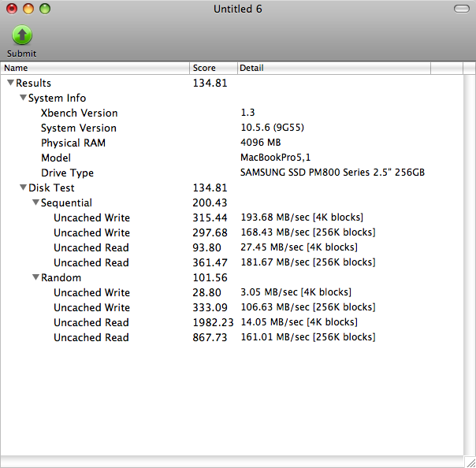Click the detail 193.68 MB/sec [4K blocks]
This screenshot has height=468, width=476.
[302, 217]
